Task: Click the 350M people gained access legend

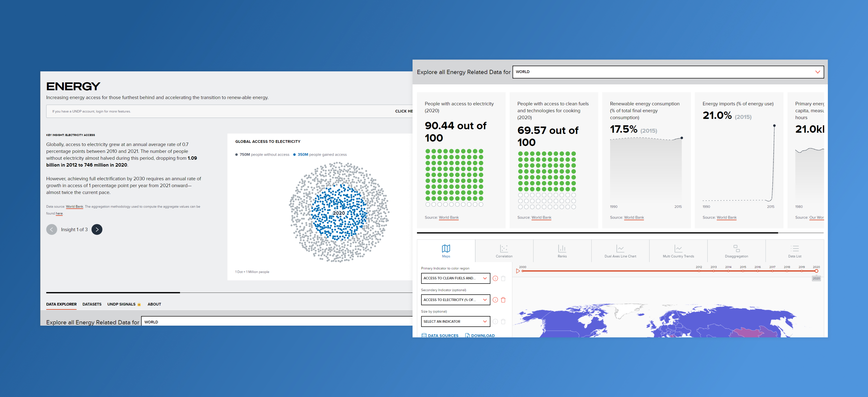Action: 320,155
